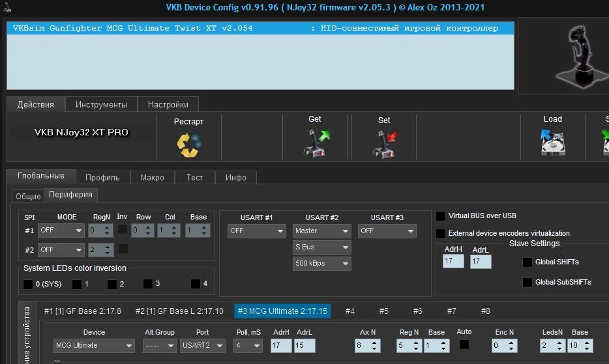Open SPI #1 MODE dropdown
The height and width of the screenshot is (364, 609).
tap(61, 231)
